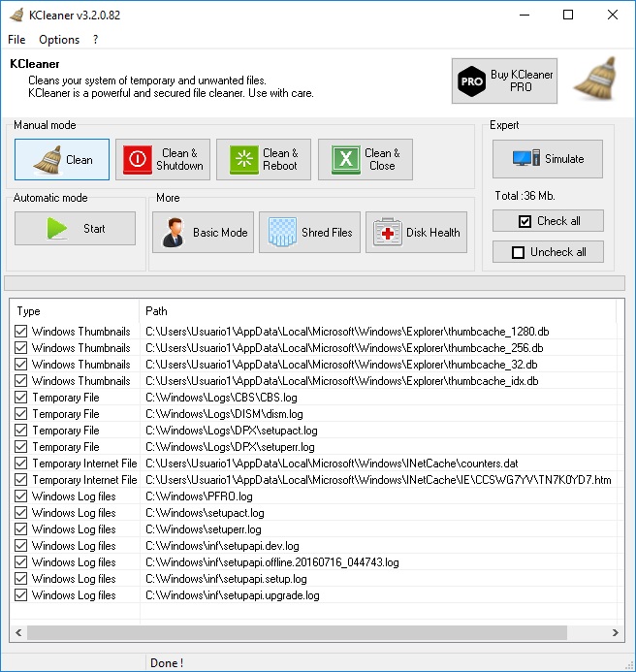This screenshot has width=636, height=672.
Task: Click the KCleaner title bar app icon
Action: click(16, 15)
